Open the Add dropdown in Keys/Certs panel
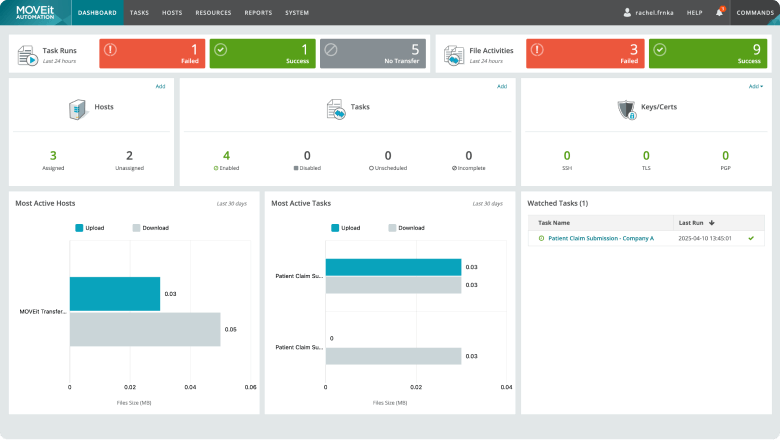780x440 pixels. [755, 87]
